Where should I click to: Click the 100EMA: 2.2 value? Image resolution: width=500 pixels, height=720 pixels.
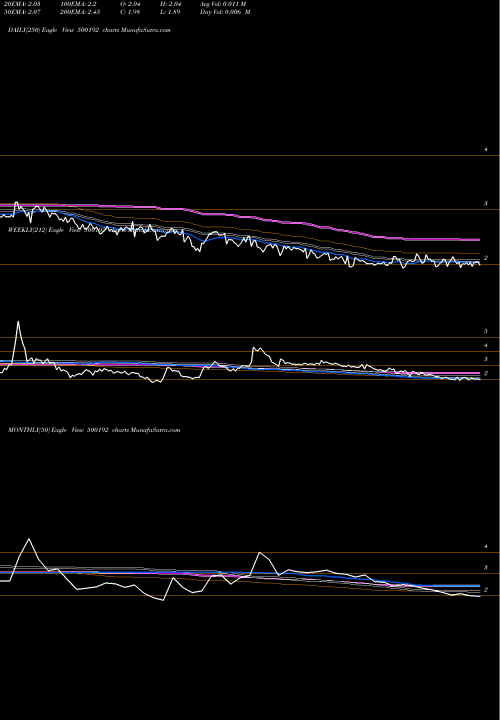tap(81, 4)
